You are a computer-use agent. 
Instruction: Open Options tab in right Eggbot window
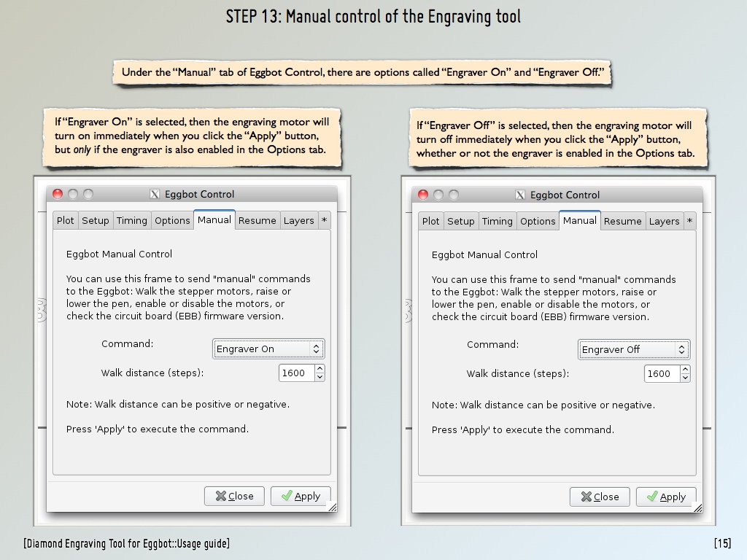(538, 222)
